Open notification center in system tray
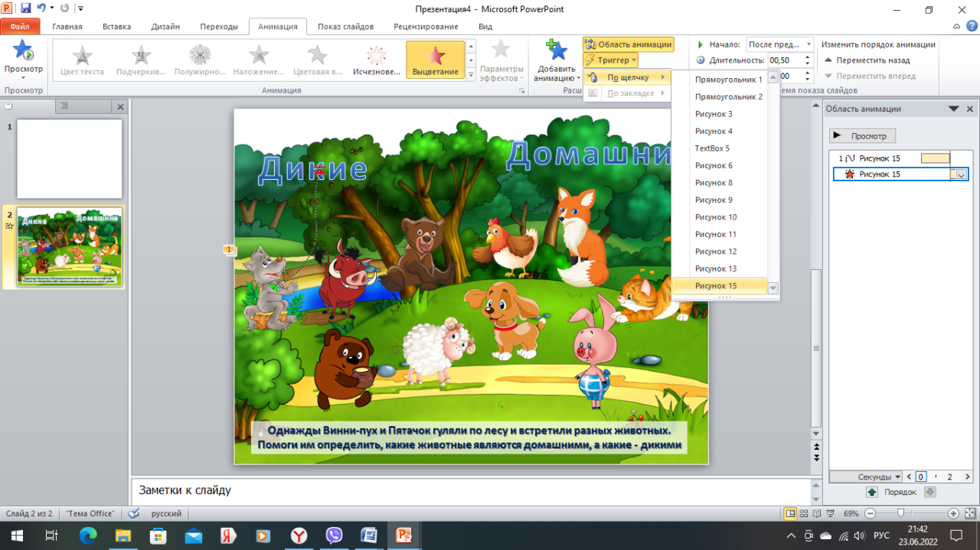 pyautogui.click(x=955, y=535)
